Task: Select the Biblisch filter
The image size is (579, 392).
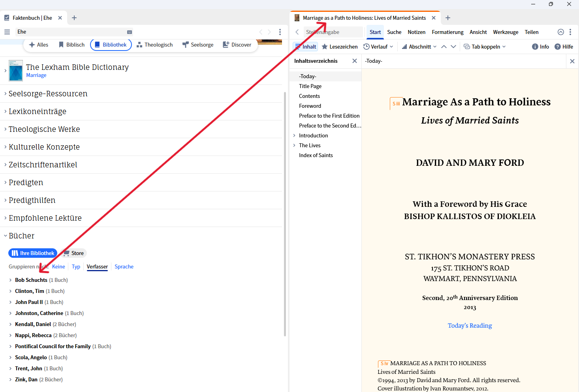Action: pyautogui.click(x=71, y=45)
